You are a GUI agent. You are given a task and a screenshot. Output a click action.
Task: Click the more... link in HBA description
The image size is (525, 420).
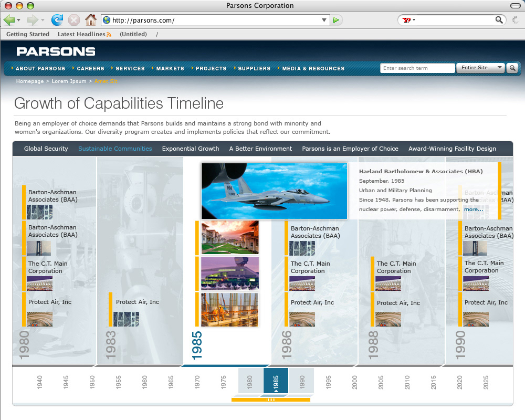(x=474, y=209)
